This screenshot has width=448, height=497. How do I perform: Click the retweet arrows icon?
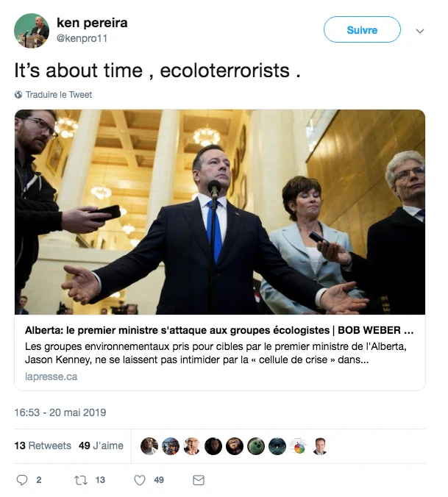tap(82, 480)
